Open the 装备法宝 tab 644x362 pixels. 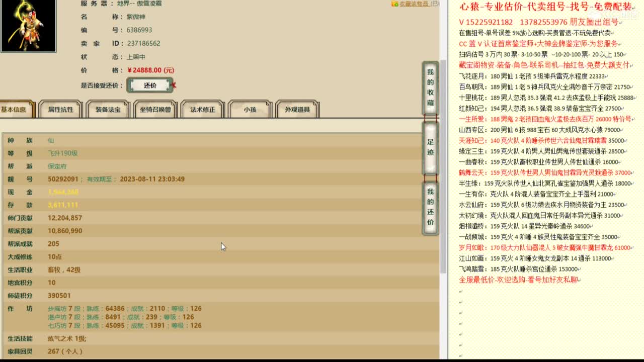[x=107, y=109]
